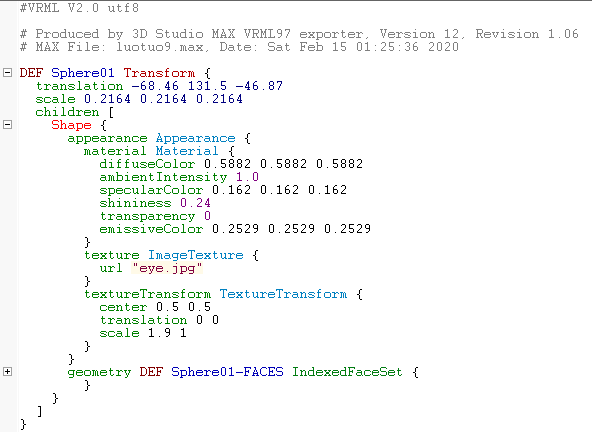Viewport: 592px width, 432px height.
Task: Click the IndexedFaceSet keyword
Action: pos(347,372)
